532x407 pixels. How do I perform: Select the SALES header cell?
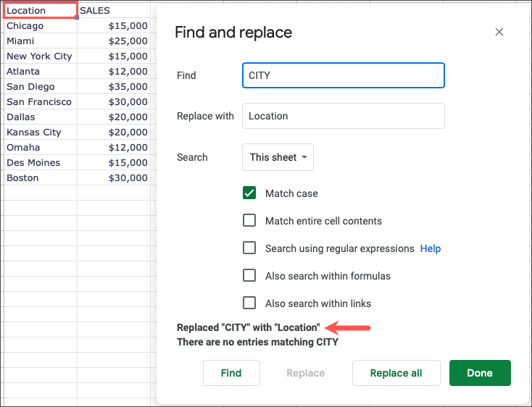coord(113,11)
